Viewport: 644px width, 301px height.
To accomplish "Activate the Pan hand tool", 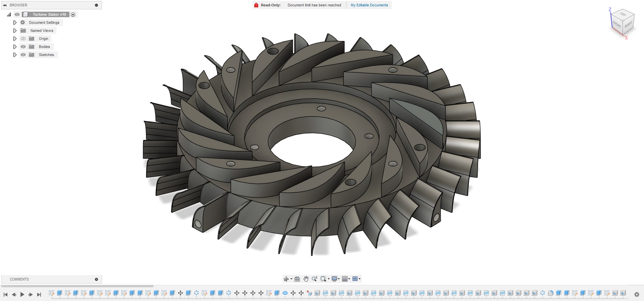I will 306,279.
